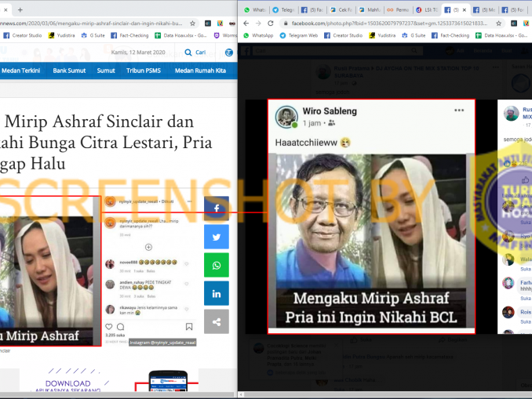Load more comments plus circle
The image size is (532, 399).
tap(148, 247)
